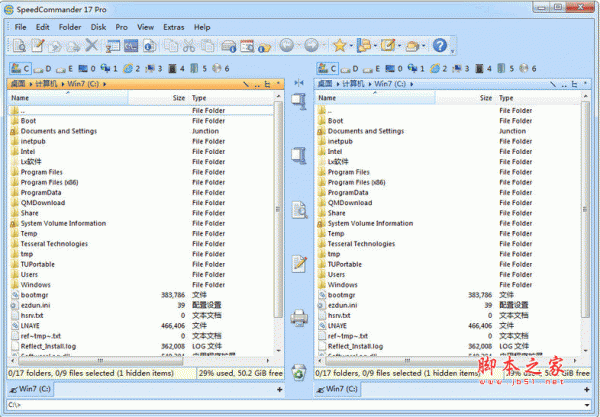Image resolution: width=600 pixels, height=417 pixels.
Task: Click the view magnifier icon in middle strip
Action: coord(299,210)
